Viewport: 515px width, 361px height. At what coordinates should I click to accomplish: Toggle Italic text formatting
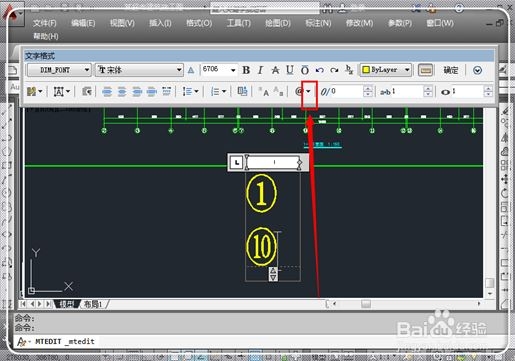[x=260, y=70]
